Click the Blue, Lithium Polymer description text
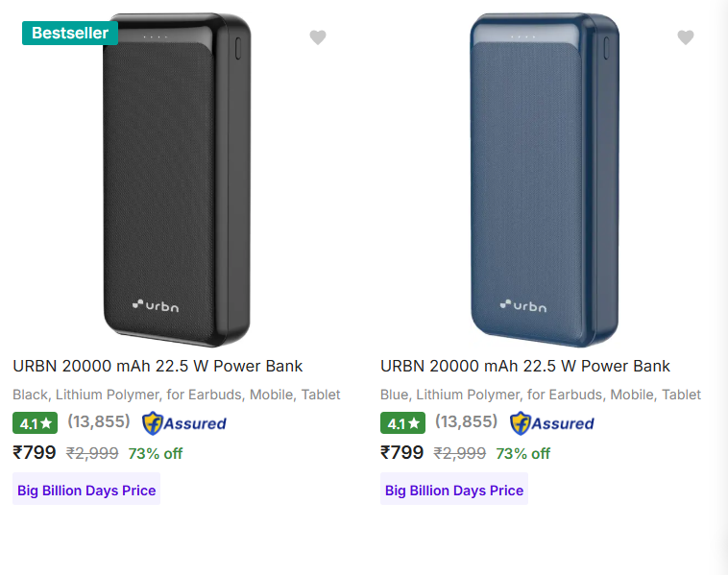The image size is (728, 575). (x=541, y=395)
